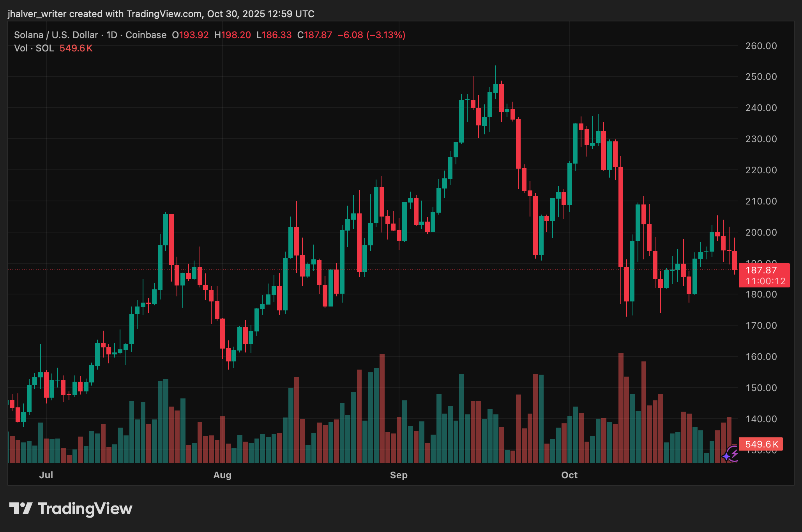The image size is (802, 532).
Task: Click the 260.00 price scale label
Action: pyautogui.click(x=761, y=46)
